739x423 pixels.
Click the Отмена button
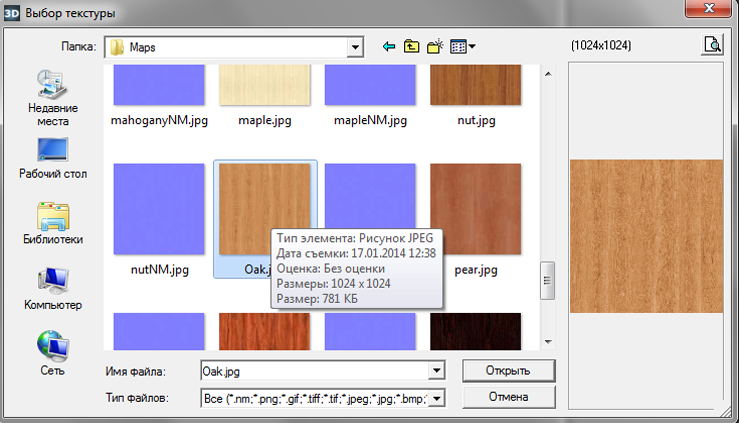pyautogui.click(x=509, y=397)
